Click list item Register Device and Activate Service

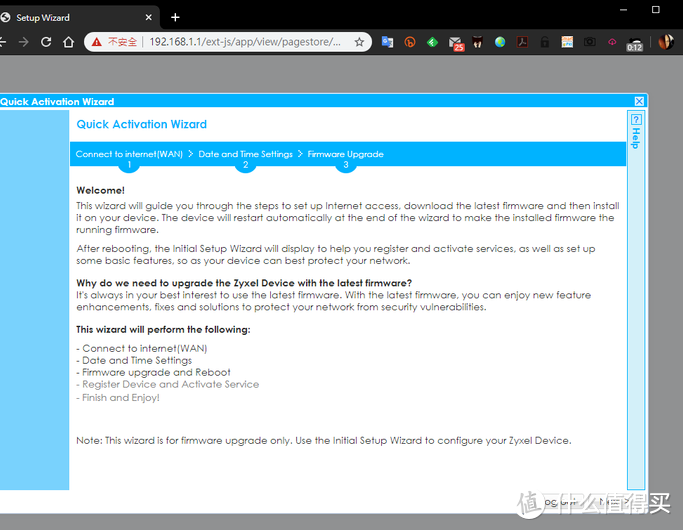pyautogui.click(x=168, y=385)
